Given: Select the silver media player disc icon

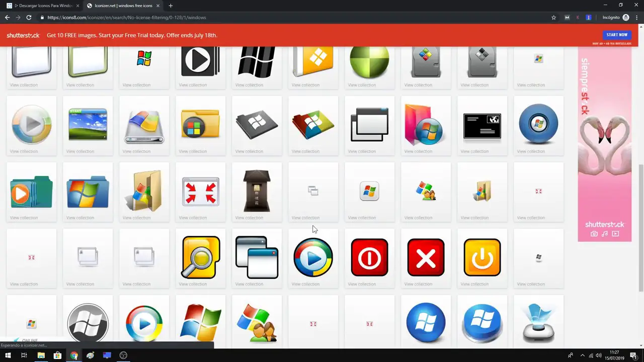Looking at the screenshot, I should tap(31, 124).
